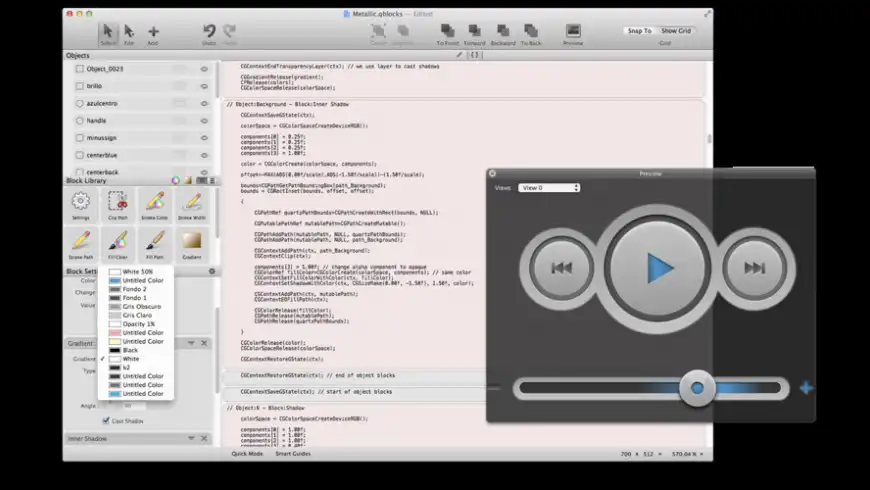Pick the Gradient block in Block Library
The height and width of the screenshot is (490, 870).
click(x=190, y=242)
